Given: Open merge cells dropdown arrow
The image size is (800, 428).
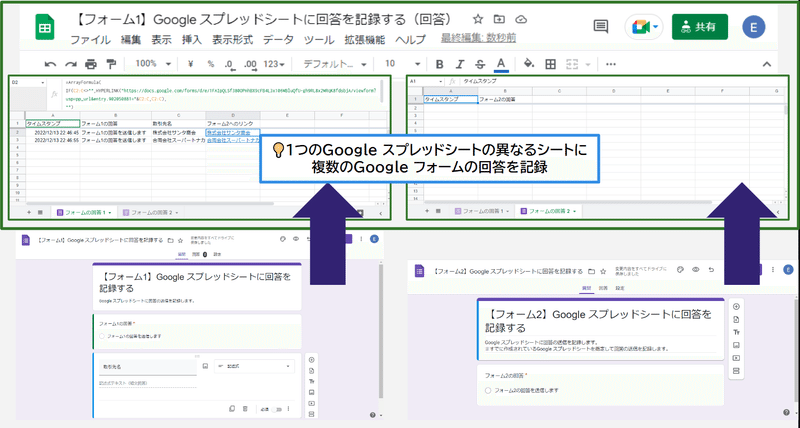Looking at the screenshot, I should tap(588, 64).
